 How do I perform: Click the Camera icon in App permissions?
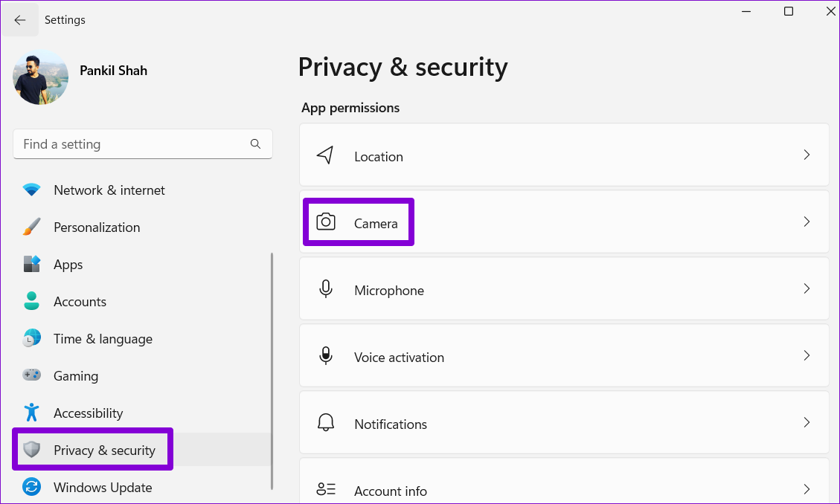[x=326, y=222]
